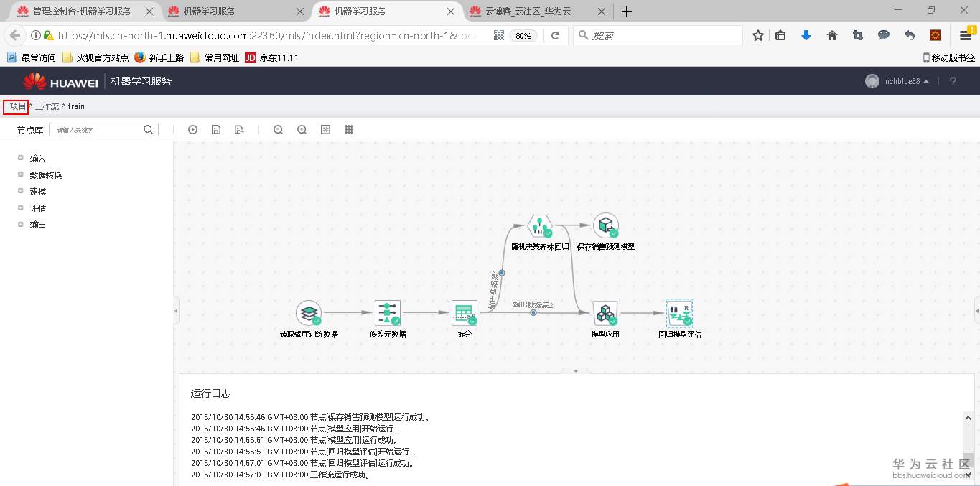Focus the browser 搜索 box
Image resolution: width=980 pixels, height=486 pixels.
pos(658,35)
